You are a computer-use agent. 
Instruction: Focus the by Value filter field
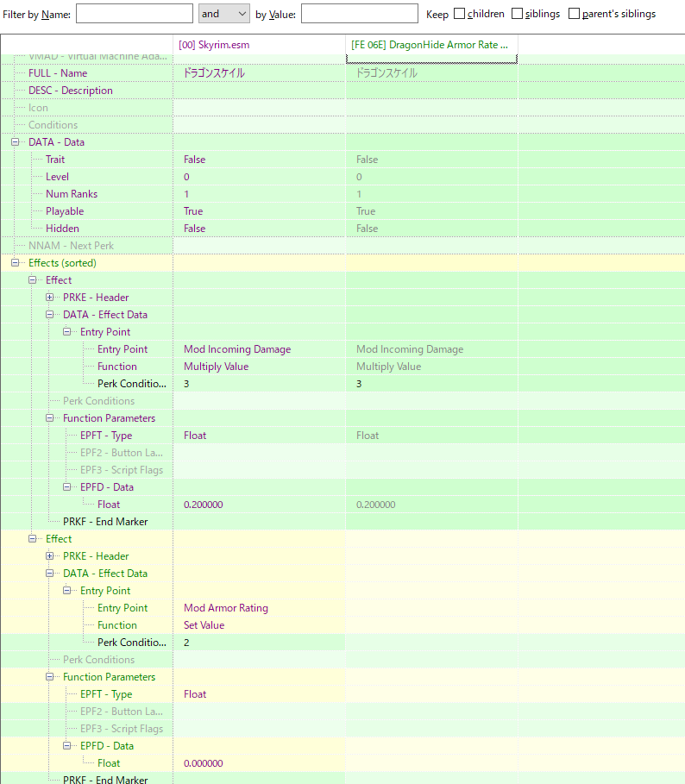(359, 14)
